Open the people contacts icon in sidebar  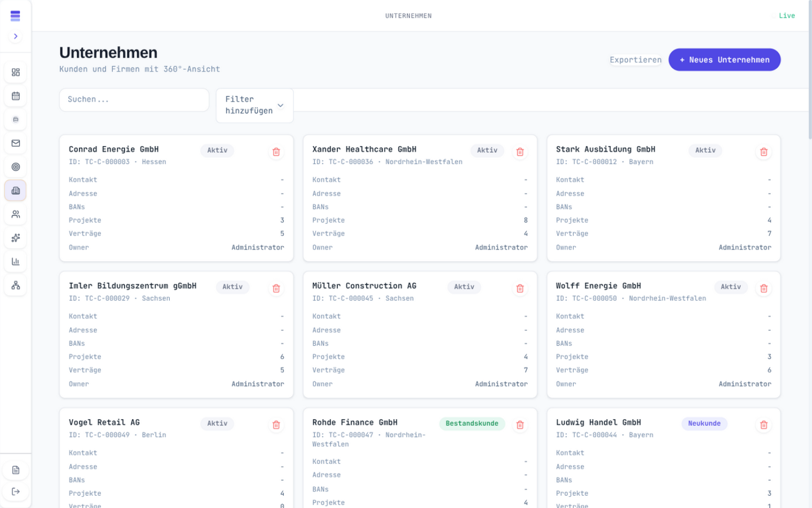click(16, 214)
